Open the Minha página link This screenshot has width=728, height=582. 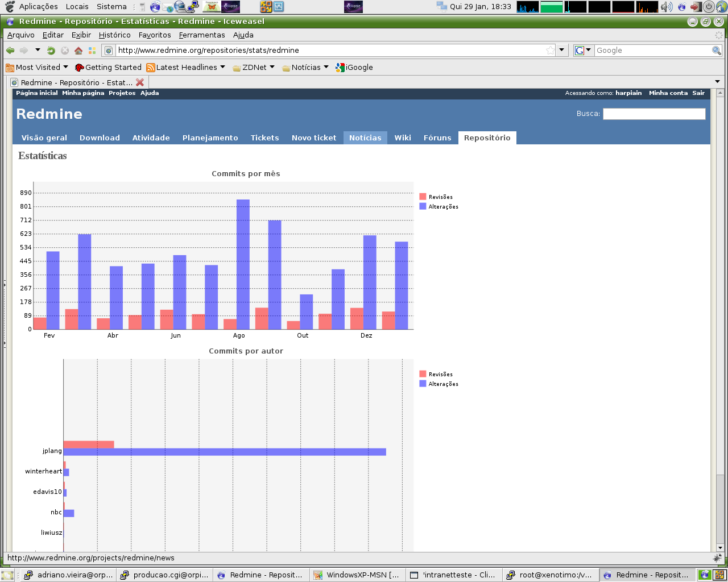point(83,93)
